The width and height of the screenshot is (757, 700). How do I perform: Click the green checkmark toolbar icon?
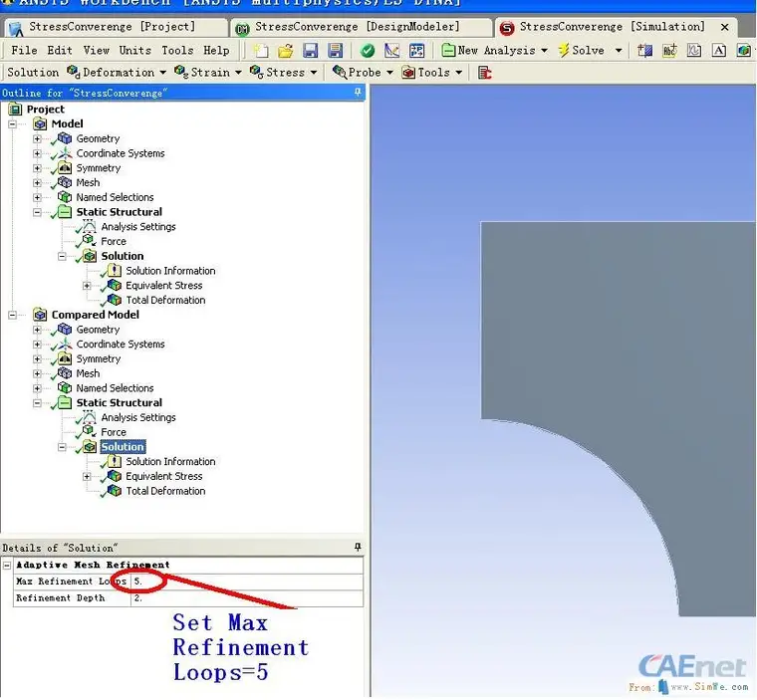[368, 50]
